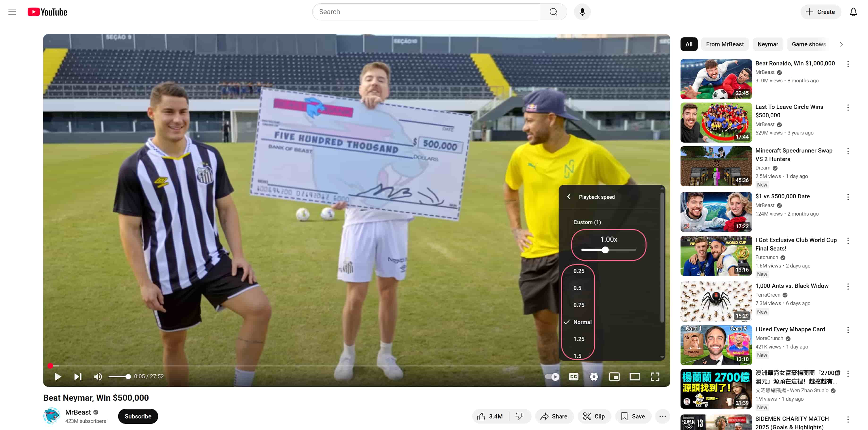
Task: Open notifications bell
Action: pyautogui.click(x=853, y=12)
